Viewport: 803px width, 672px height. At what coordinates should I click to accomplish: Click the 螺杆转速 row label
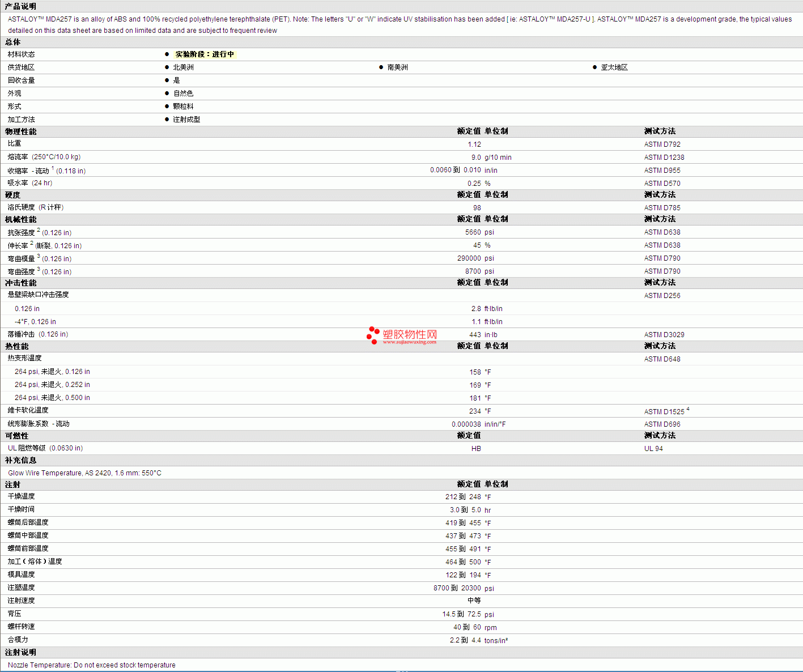pos(21,627)
